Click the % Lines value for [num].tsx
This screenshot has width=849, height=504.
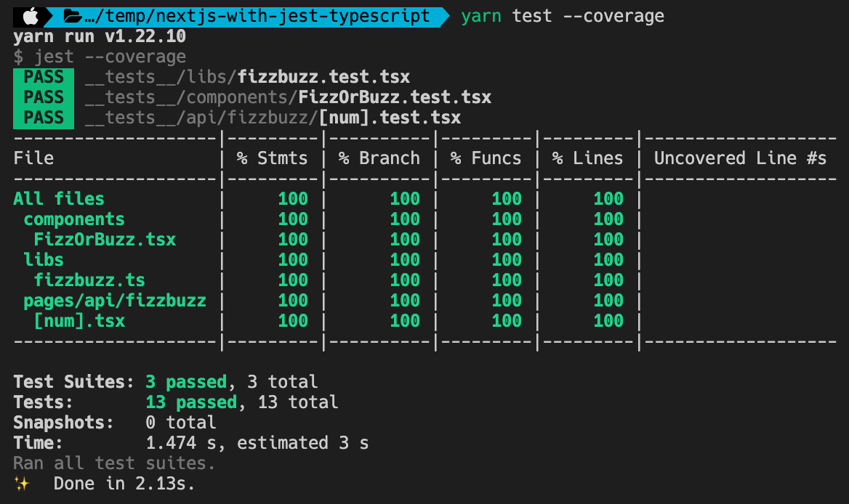click(x=608, y=321)
